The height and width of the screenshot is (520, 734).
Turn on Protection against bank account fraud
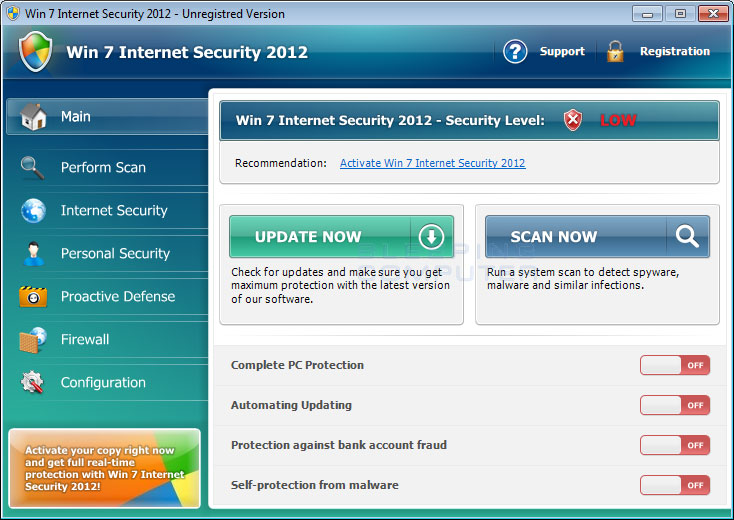(675, 445)
